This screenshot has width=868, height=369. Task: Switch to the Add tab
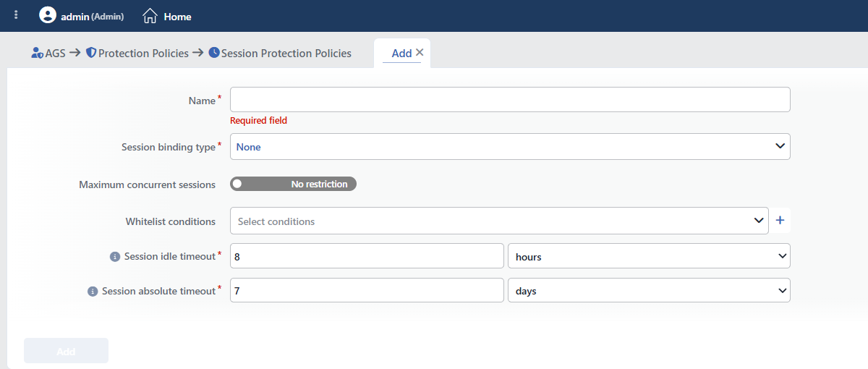click(401, 53)
